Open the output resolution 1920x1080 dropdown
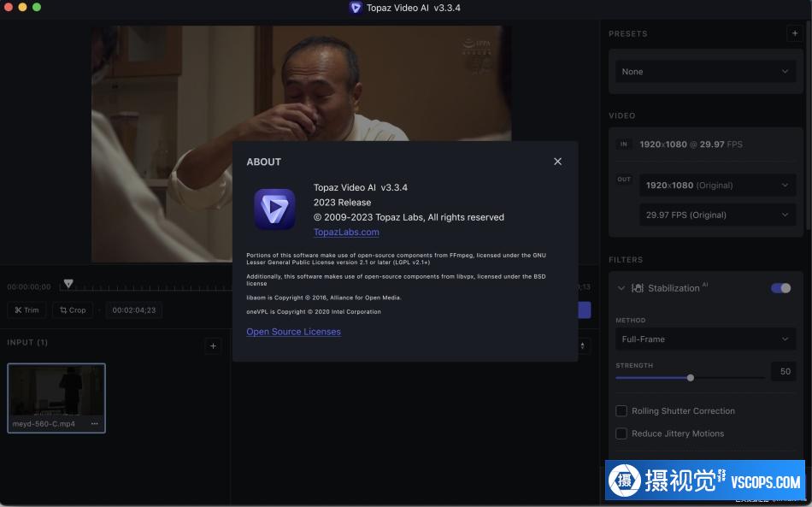The image size is (812, 507). 717,185
